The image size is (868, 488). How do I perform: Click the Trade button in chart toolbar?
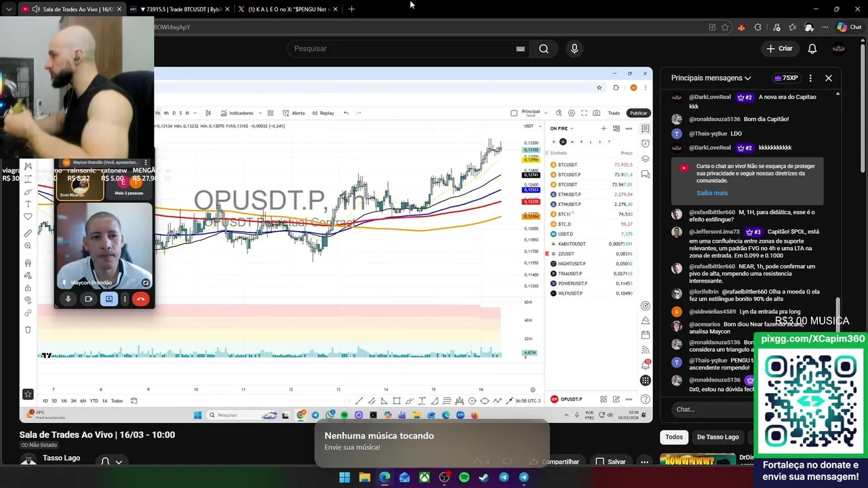click(614, 113)
